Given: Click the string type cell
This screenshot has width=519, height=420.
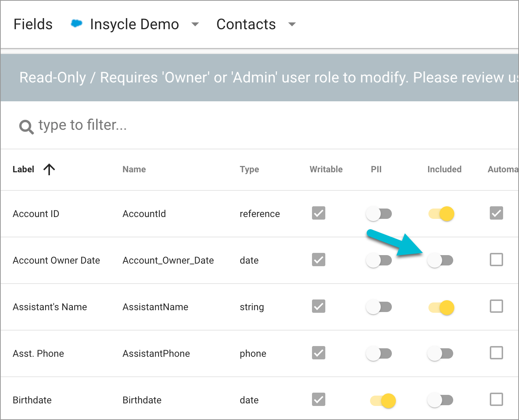Looking at the screenshot, I should [252, 307].
